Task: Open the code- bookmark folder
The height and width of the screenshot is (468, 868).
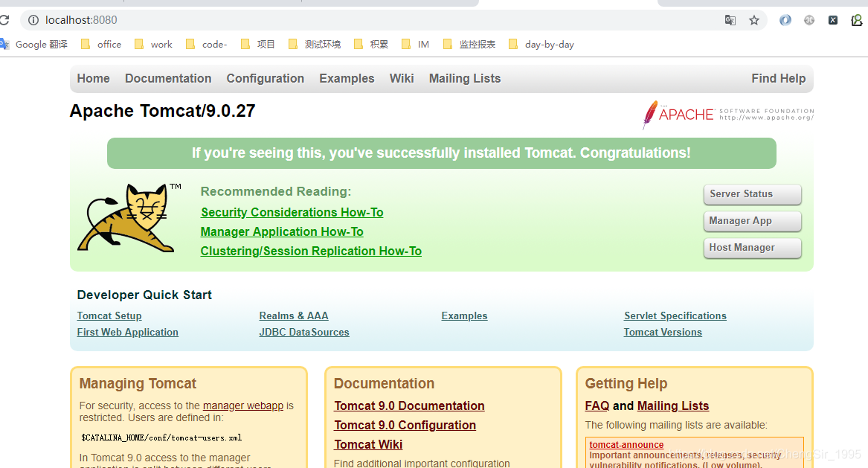Action: [207, 45]
